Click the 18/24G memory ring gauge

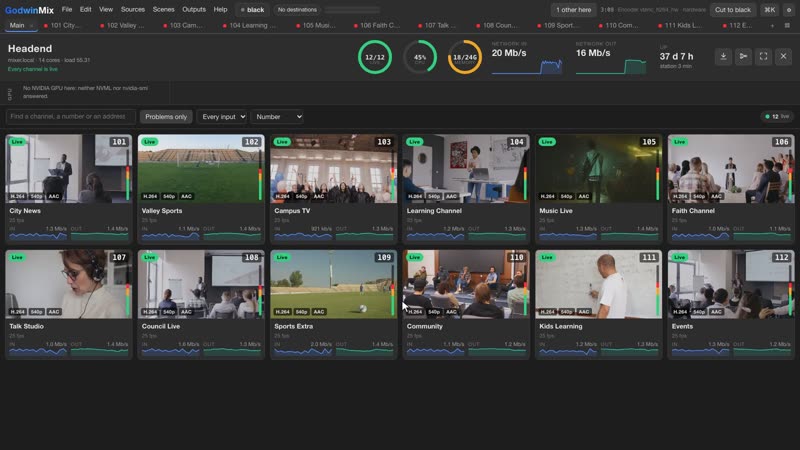[x=465, y=57]
